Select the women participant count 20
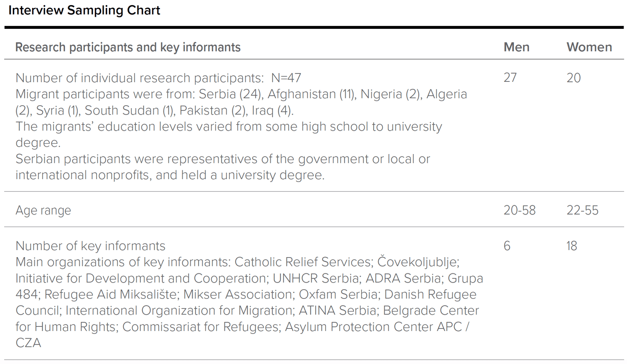The width and height of the screenshot is (627, 364). click(573, 78)
